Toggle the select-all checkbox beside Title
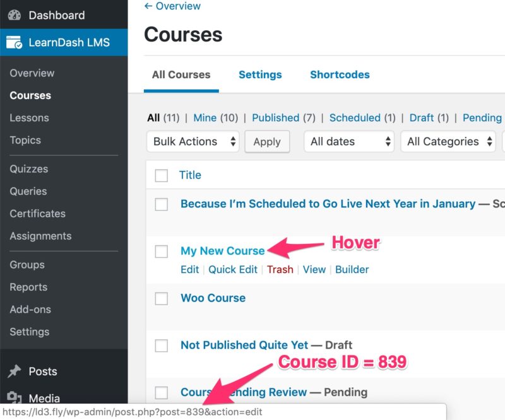 (x=162, y=175)
